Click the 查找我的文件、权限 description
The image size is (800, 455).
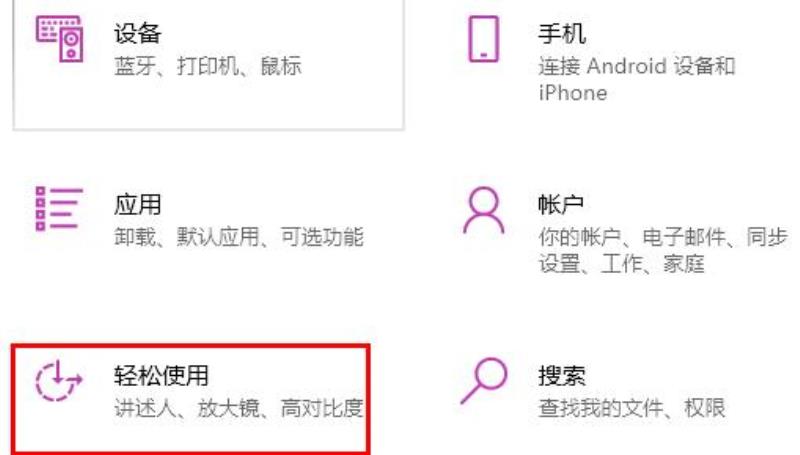(632, 408)
